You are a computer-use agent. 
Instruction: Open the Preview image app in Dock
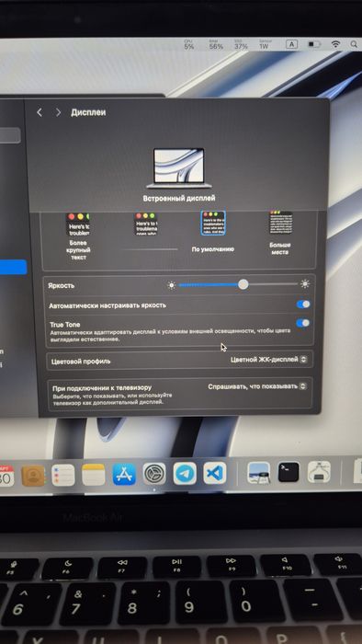(x=259, y=472)
